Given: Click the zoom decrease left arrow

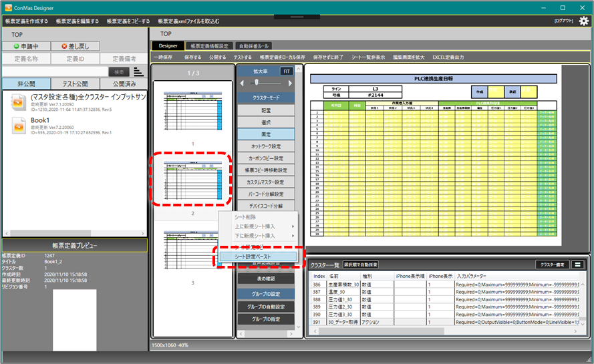Looking at the screenshot, I should [x=242, y=83].
